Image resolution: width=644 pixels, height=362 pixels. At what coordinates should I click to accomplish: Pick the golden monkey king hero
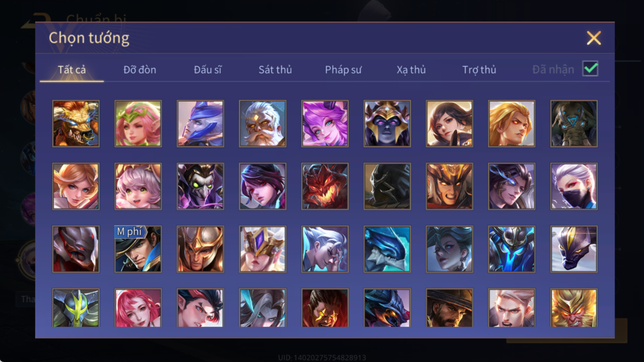[x=574, y=308]
